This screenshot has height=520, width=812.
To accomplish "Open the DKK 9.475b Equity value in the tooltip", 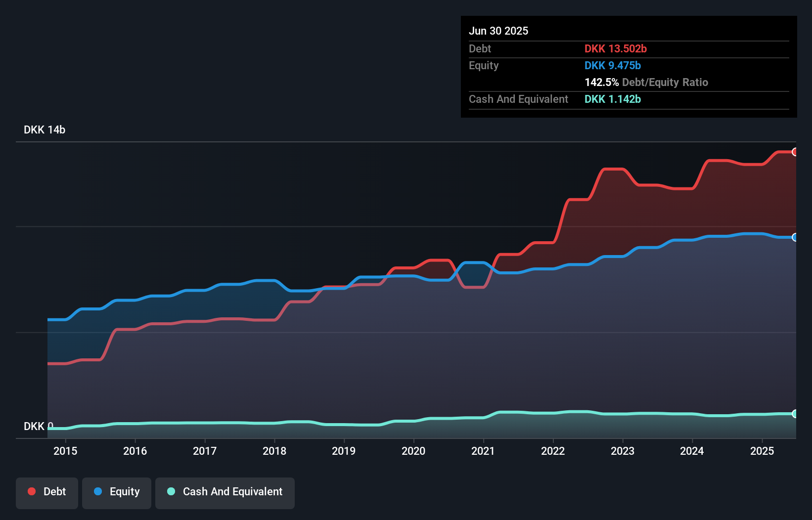I will [x=612, y=65].
